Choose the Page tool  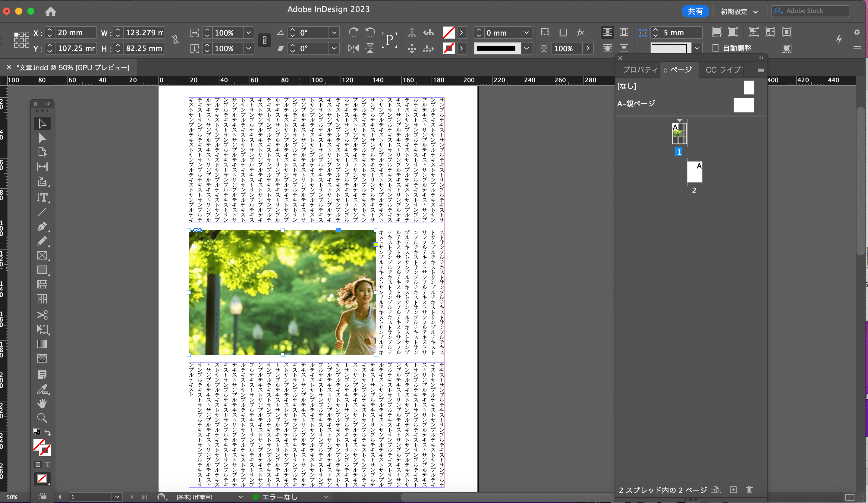click(42, 152)
